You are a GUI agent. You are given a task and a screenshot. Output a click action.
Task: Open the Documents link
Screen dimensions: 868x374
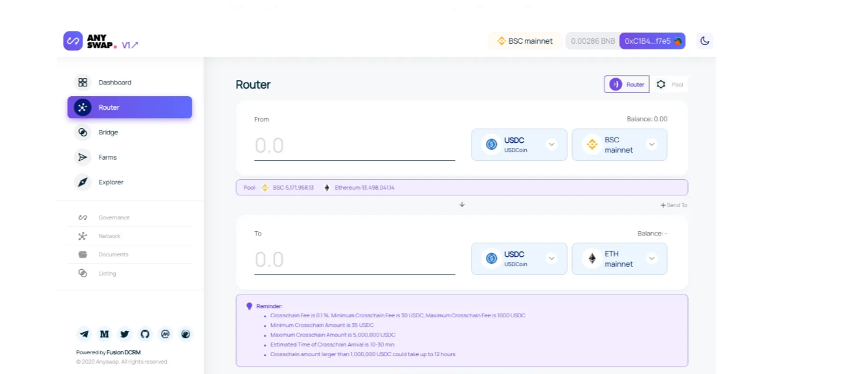[x=113, y=254]
